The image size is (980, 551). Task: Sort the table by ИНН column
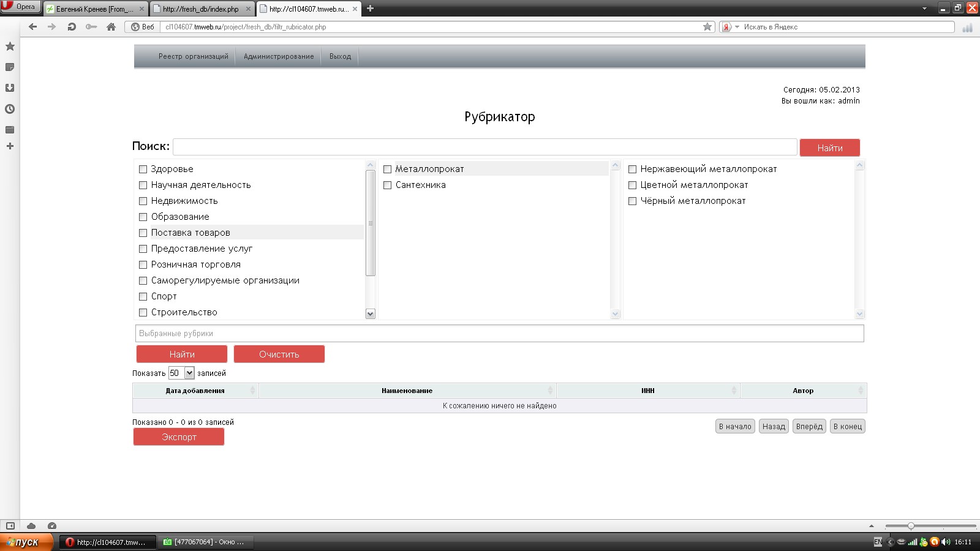click(648, 391)
